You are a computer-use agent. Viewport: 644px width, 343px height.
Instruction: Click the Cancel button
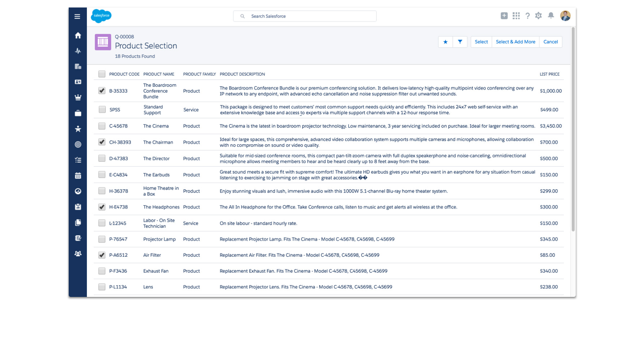click(551, 42)
